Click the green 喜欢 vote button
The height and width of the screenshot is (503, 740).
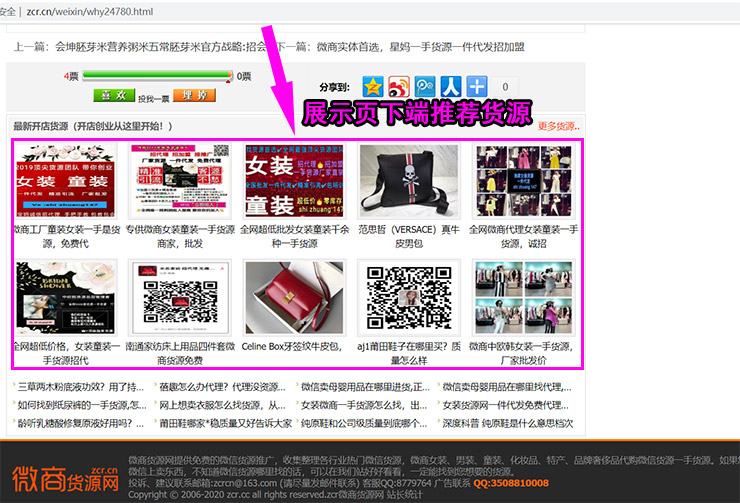coord(113,95)
